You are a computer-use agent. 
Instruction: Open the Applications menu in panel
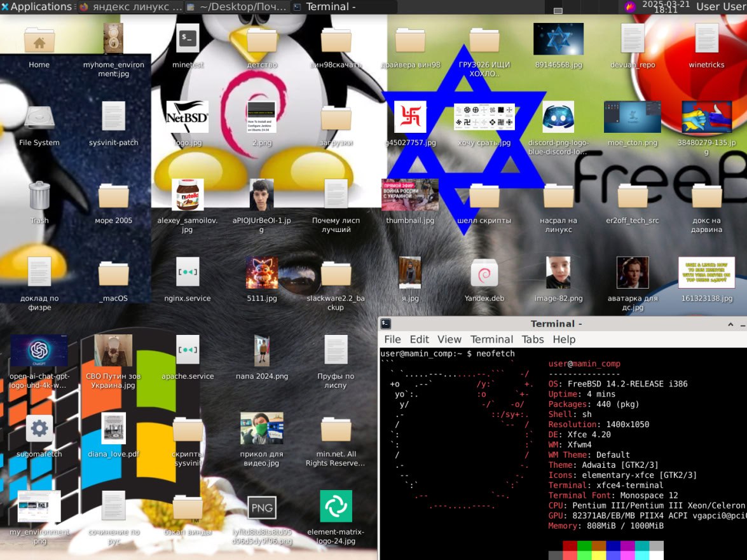pos(37,6)
